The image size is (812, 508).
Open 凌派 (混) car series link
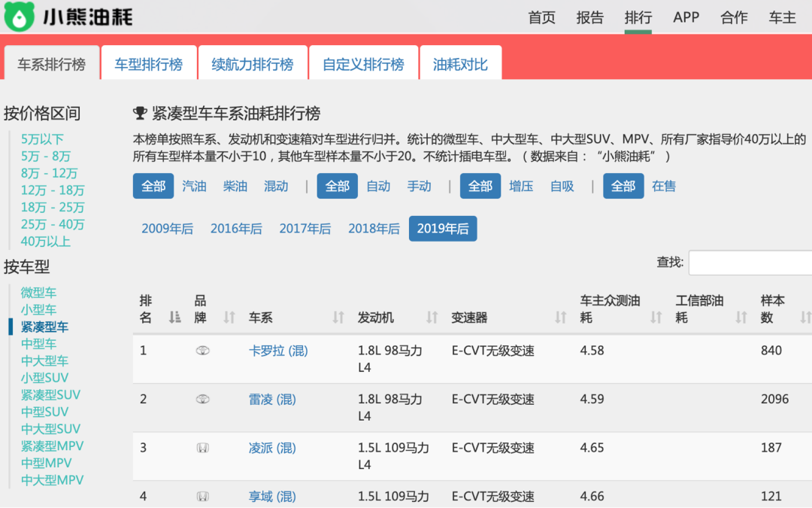click(x=272, y=449)
